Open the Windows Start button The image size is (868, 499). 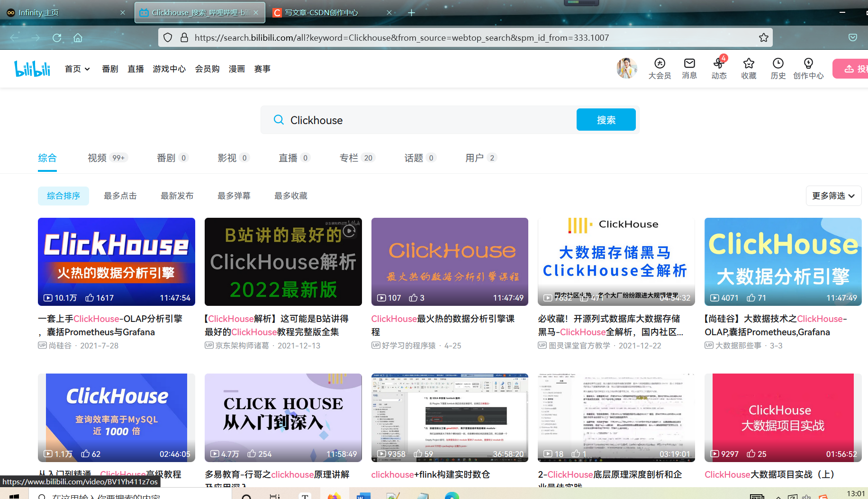[x=14, y=495]
